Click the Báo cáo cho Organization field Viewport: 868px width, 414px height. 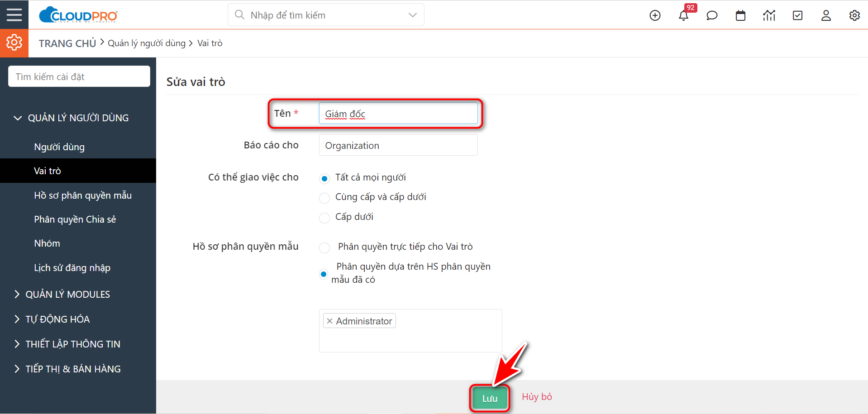pyautogui.click(x=398, y=145)
